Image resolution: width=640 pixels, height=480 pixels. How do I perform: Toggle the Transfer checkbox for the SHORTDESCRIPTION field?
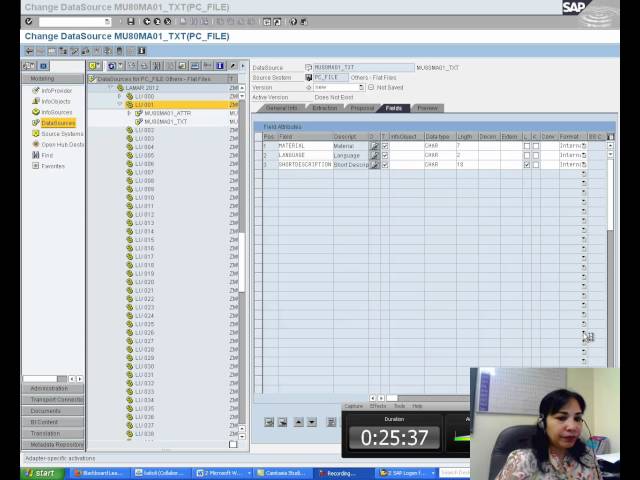tap(385, 164)
